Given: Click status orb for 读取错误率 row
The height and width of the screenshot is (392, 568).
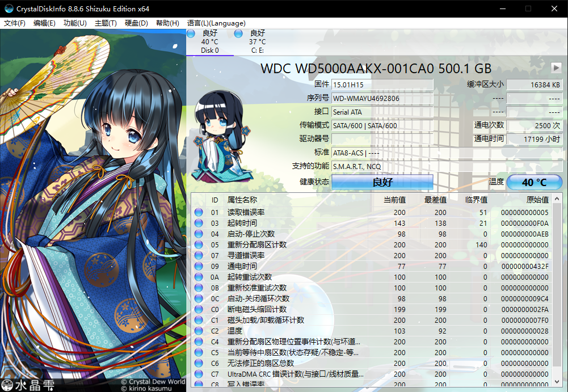Looking at the screenshot, I should [199, 212].
